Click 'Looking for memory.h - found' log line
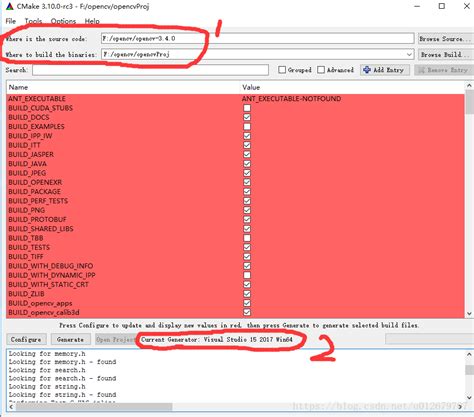 [x=62, y=362]
